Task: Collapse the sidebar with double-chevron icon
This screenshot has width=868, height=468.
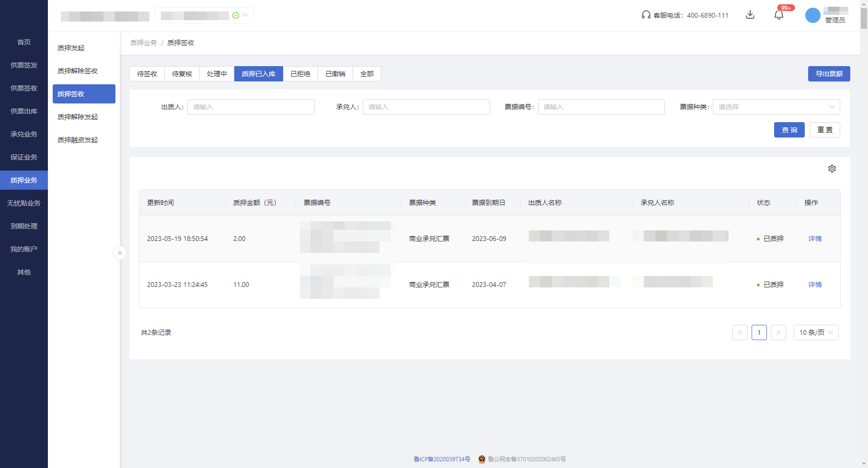Action: tap(120, 253)
